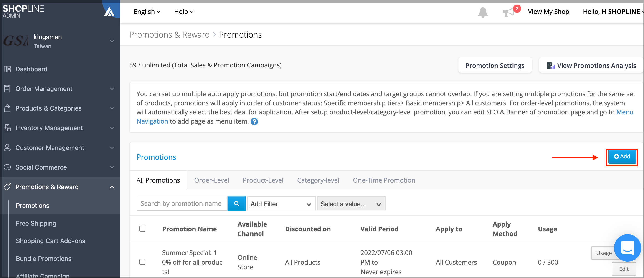
Task: Click the Social Commerce chat bubble icon
Action: click(7, 167)
